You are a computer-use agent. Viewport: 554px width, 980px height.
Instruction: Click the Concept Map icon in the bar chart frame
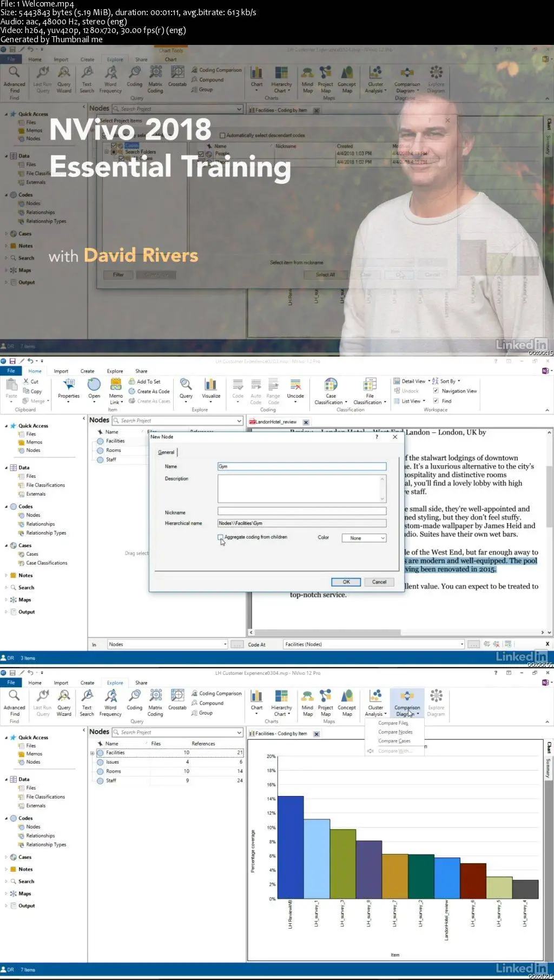pos(347,695)
